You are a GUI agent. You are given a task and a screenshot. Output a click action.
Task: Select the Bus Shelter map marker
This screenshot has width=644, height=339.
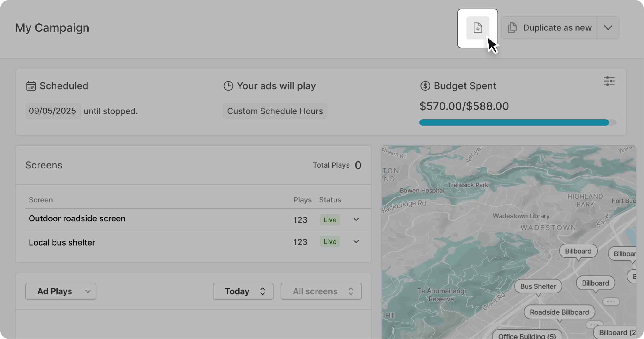click(x=538, y=286)
